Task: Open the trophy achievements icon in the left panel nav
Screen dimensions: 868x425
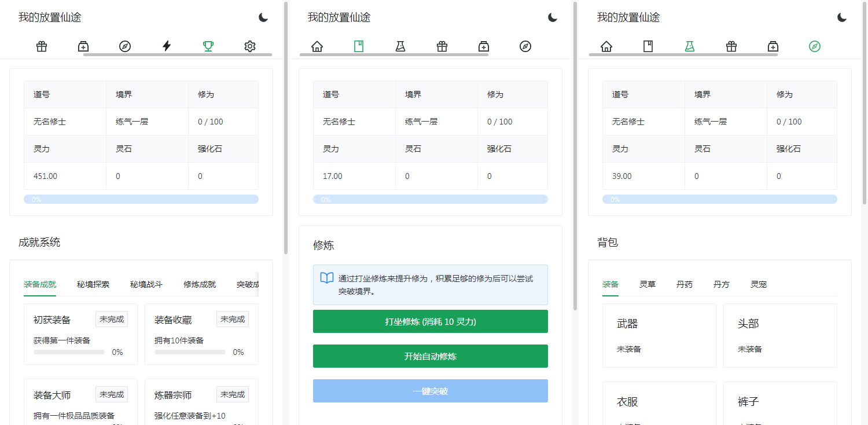Action: (208, 46)
